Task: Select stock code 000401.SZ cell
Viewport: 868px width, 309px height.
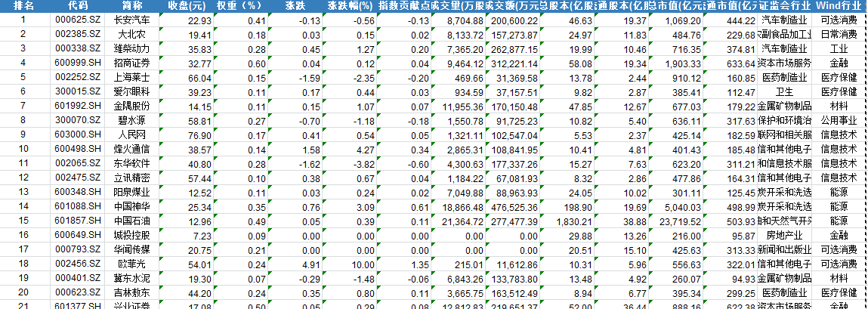Action: pos(78,278)
